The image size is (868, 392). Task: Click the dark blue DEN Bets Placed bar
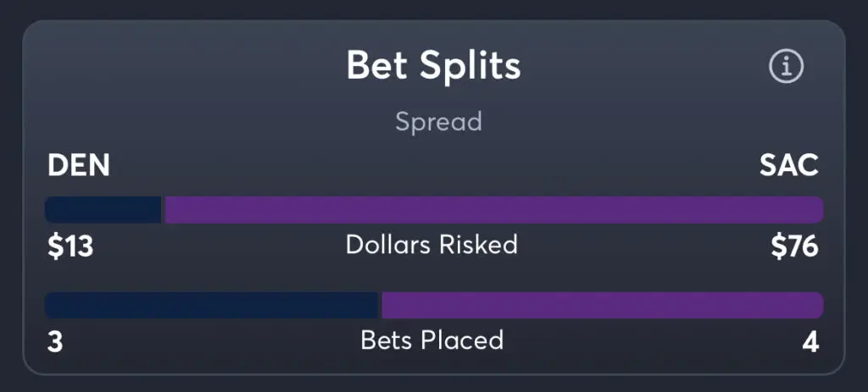pyautogui.click(x=211, y=305)
